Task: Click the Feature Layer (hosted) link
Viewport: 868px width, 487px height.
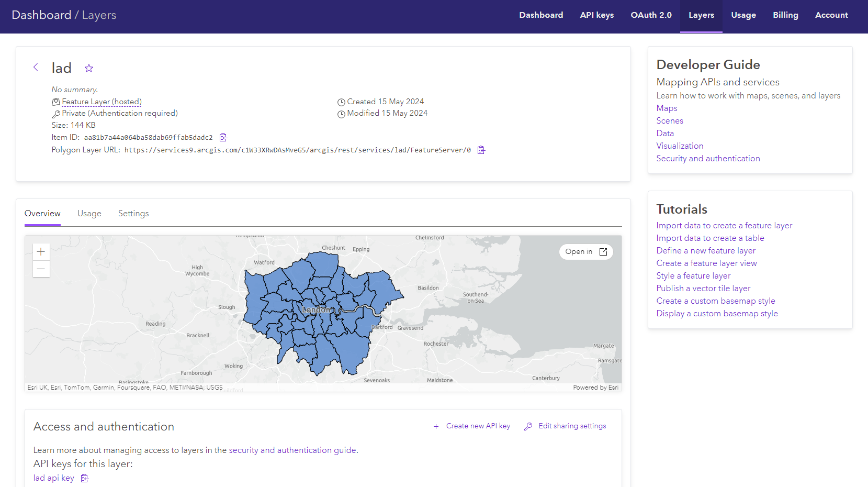Action: [101, 102]
